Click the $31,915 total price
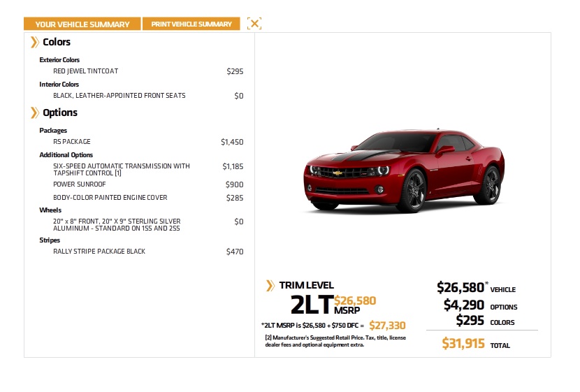This screenshot has height=392, width=580. [x=463, y=343]
